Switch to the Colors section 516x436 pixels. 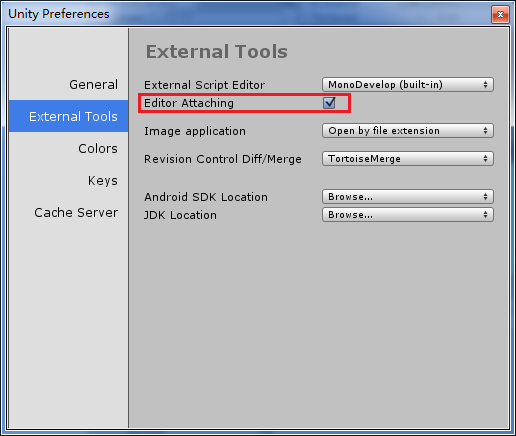(x=98, y=149)
